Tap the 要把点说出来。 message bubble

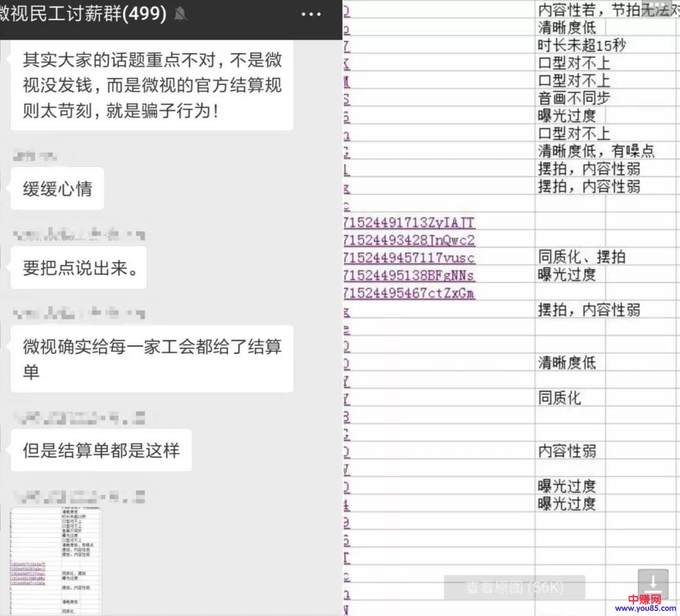[79, 268]
